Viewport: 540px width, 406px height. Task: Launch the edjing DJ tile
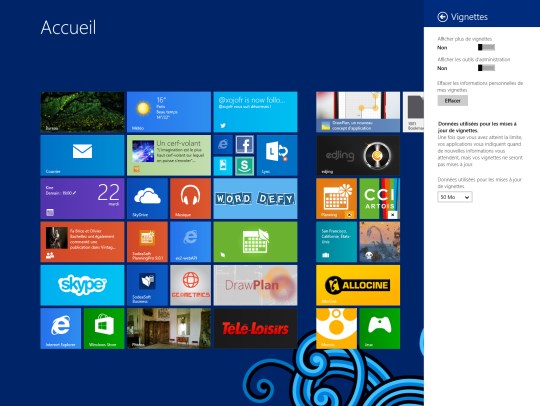pyautogui.click(x=358, y=155)
